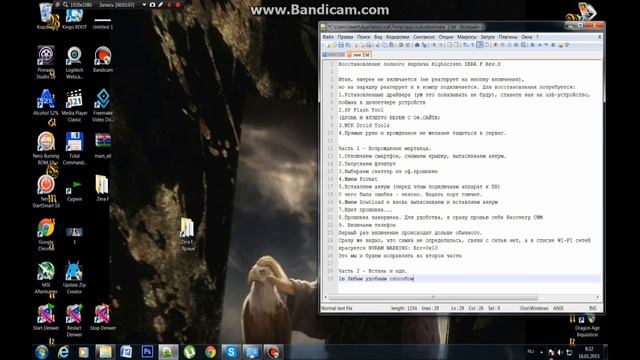Open the main_all archive on desktop
Viewport: 640px width, 360px height.
pyautogui.click(x=103, y=145)
